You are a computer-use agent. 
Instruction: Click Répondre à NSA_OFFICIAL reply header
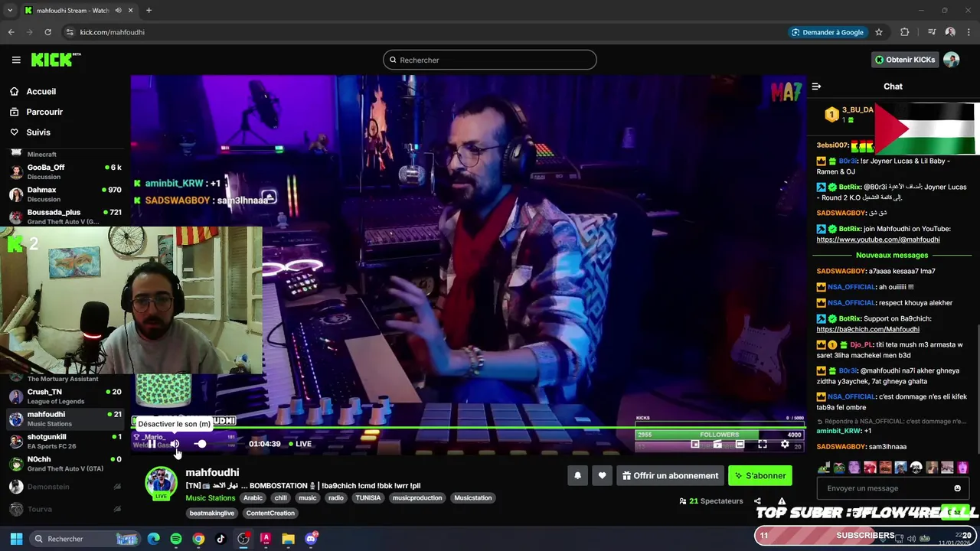coord(891,421)
